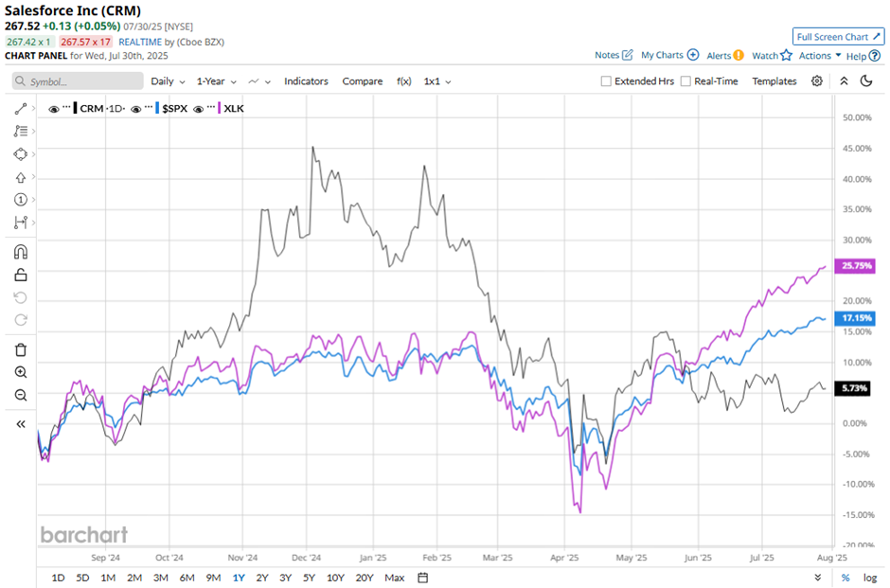Screen dimensions: 890x588
Task: Open the 1-Year period dropdown
Action: pos(216,81)
